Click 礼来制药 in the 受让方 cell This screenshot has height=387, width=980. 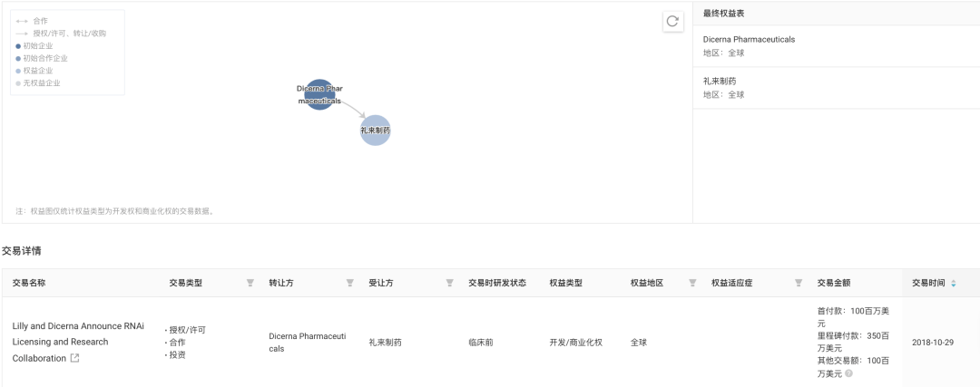click(x=385, y=342)
